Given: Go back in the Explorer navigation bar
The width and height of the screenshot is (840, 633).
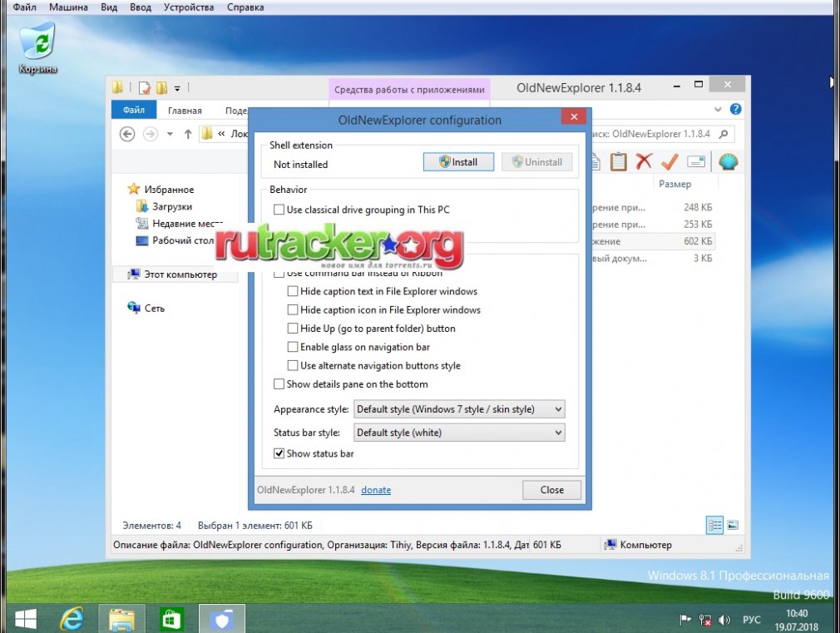Looking at the screenshot, I should tap(127, 134).
